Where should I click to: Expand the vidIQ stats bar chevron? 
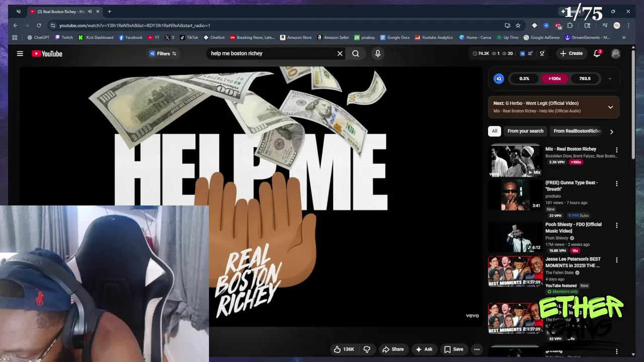[x=610, y=78]
